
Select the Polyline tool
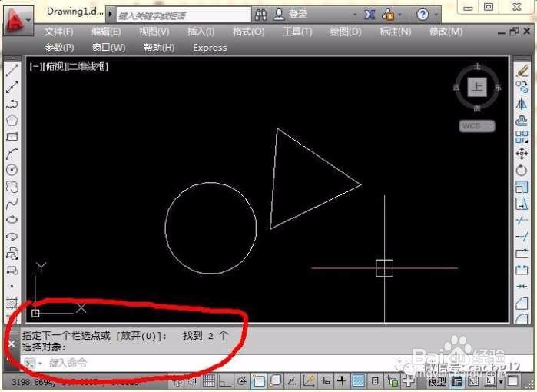pos(12,104)
